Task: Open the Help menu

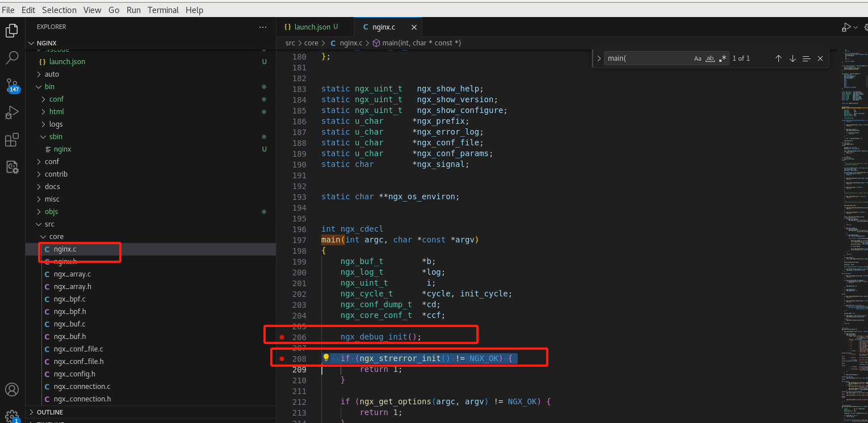Action: tap(194, 10)
